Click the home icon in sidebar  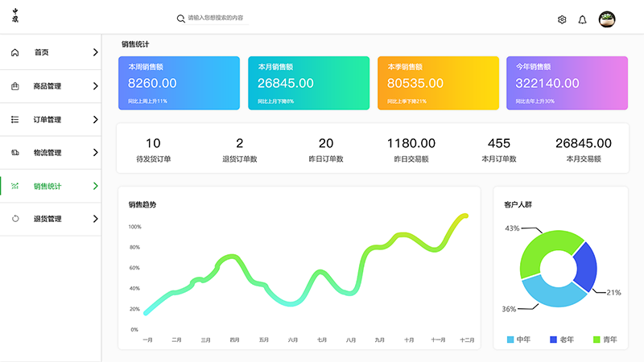15,52
